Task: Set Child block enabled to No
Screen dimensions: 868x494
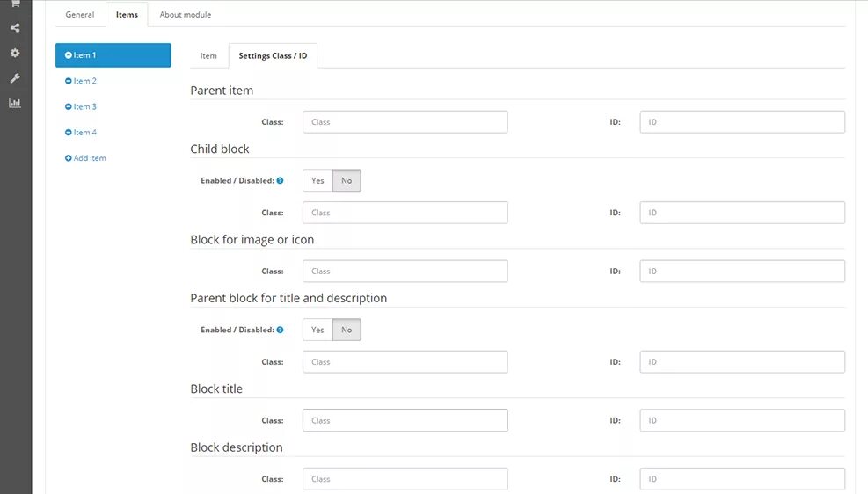Action: (346, 180)
